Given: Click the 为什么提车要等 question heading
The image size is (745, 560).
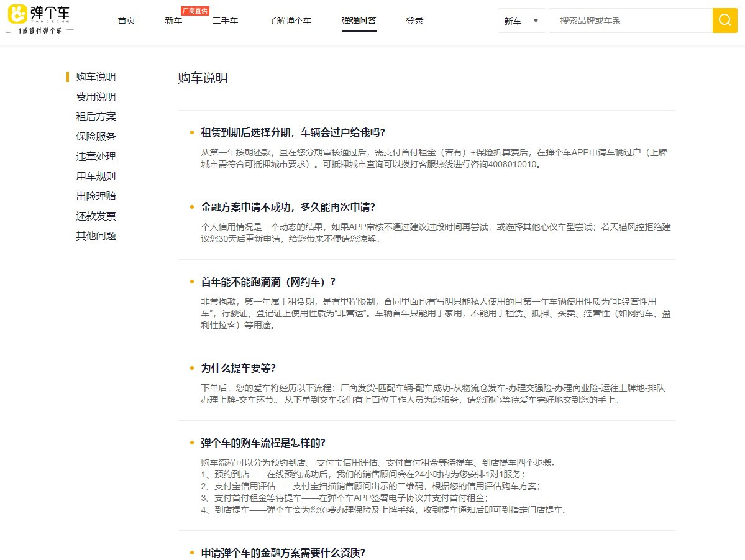Looking at the screenshot, I should click(238, 368).
